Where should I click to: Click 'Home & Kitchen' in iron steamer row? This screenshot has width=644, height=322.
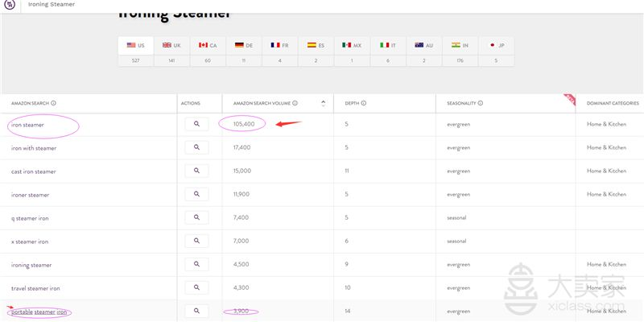(606, 124)
